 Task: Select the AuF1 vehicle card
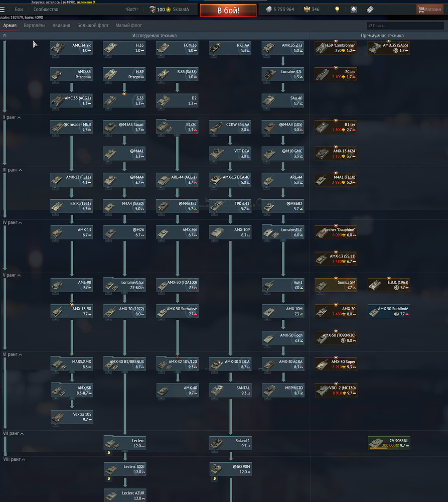click(282, 285)
